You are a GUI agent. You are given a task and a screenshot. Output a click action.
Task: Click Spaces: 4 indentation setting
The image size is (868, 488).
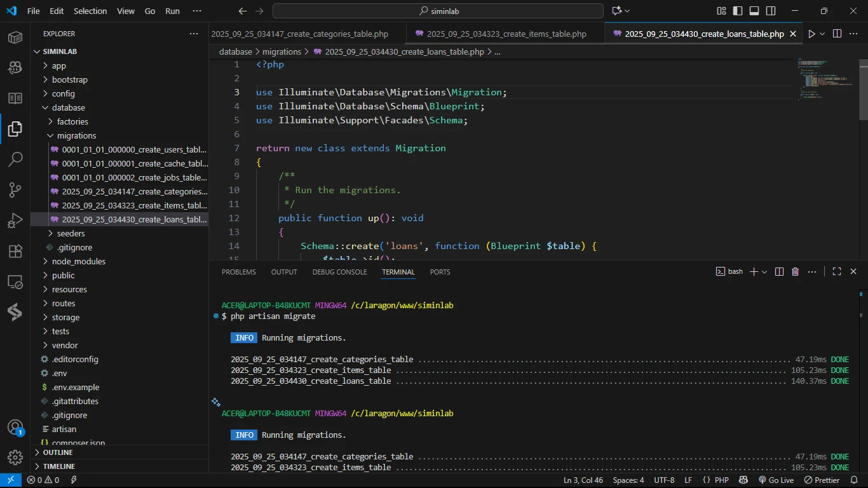pos(628,480)
